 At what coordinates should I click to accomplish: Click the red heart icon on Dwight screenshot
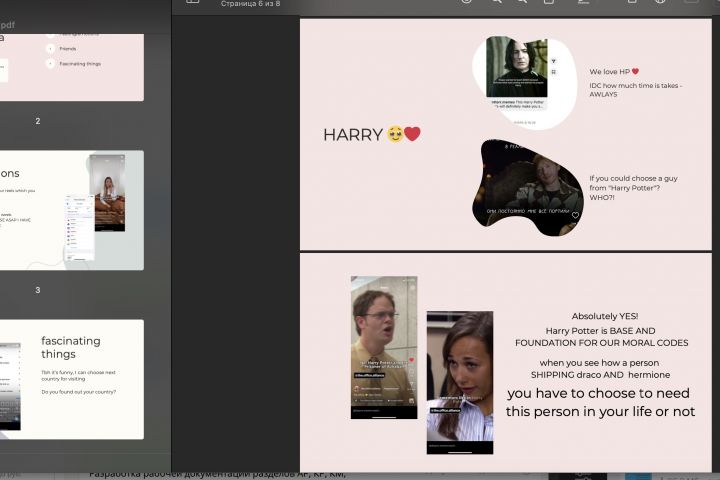pyautogui.click(x=411, y=360)
